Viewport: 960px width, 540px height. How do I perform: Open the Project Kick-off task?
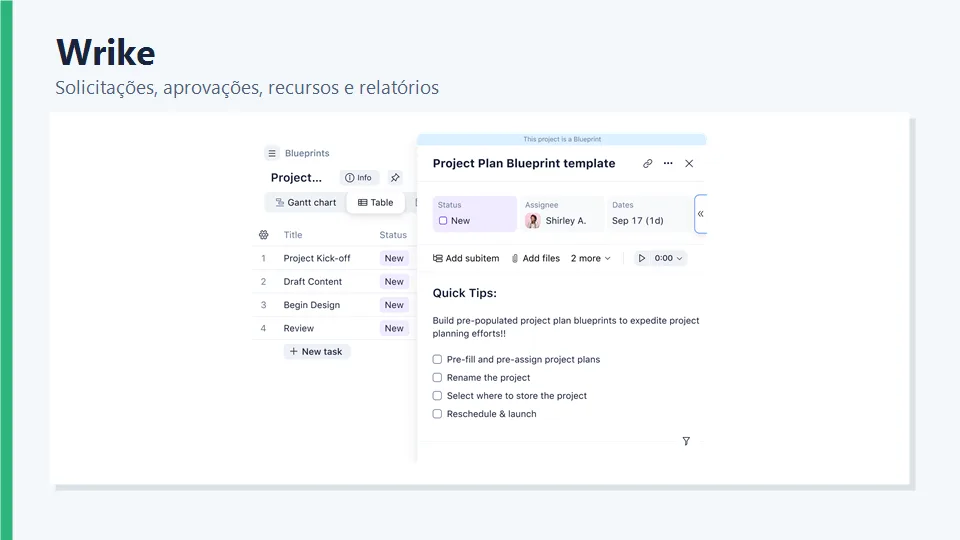tap(317, 258)
